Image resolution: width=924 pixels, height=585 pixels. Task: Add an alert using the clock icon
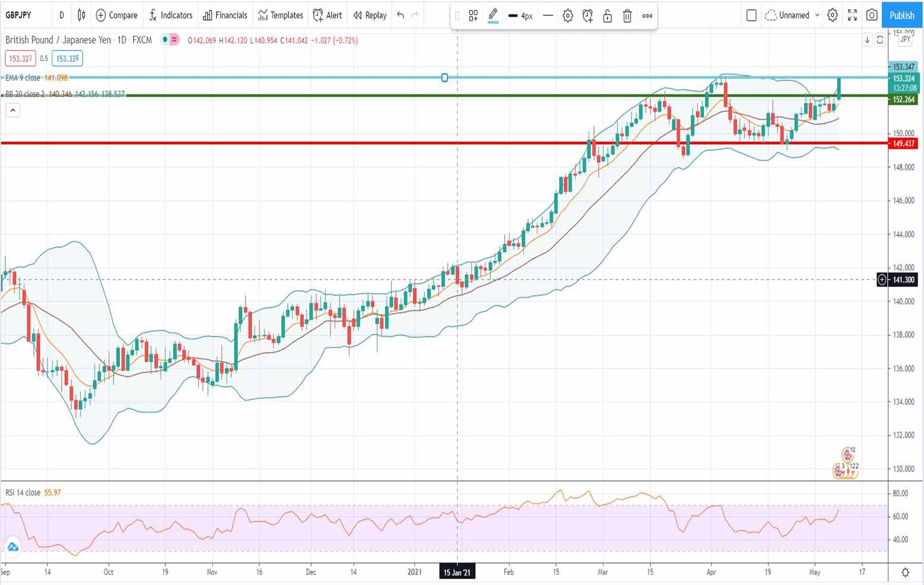coord(587,16)
